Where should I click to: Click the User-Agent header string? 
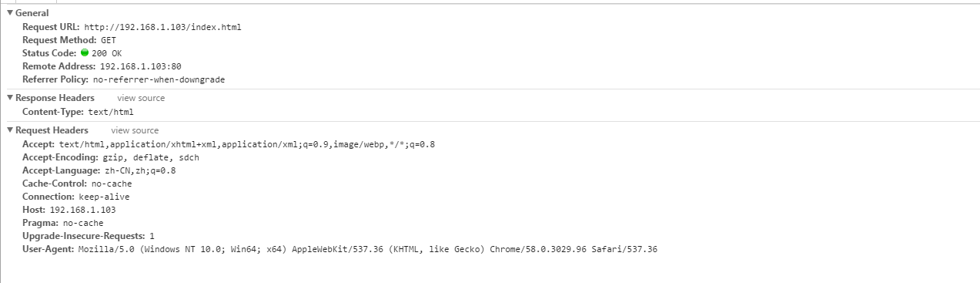(x=368, y=249)
